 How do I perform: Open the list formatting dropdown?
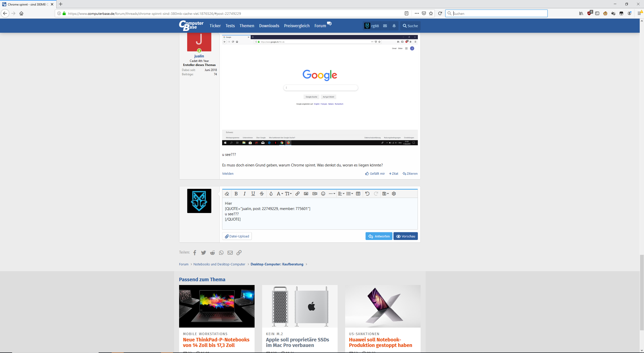(350, 194)
